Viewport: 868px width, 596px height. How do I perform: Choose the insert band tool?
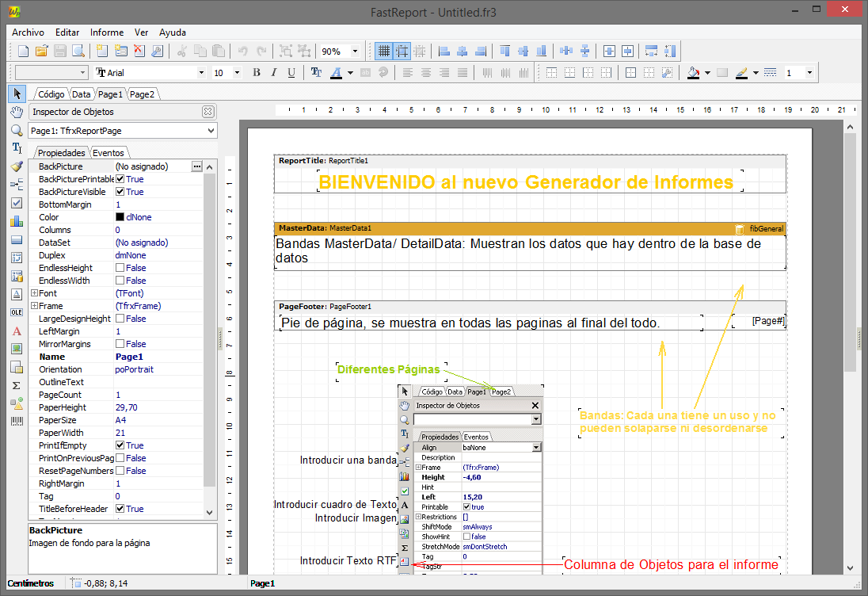(17, 185)
